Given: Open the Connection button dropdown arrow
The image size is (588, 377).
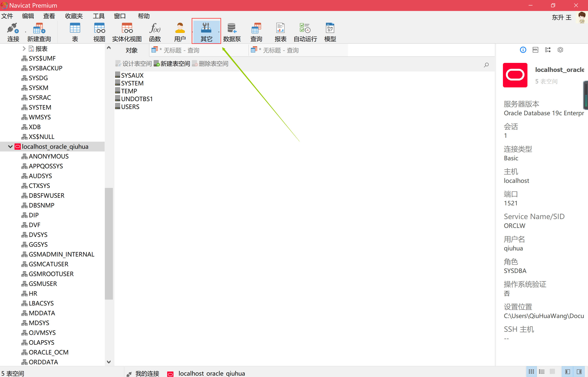Looking at the screenshot, I should [x=25, y=32].
